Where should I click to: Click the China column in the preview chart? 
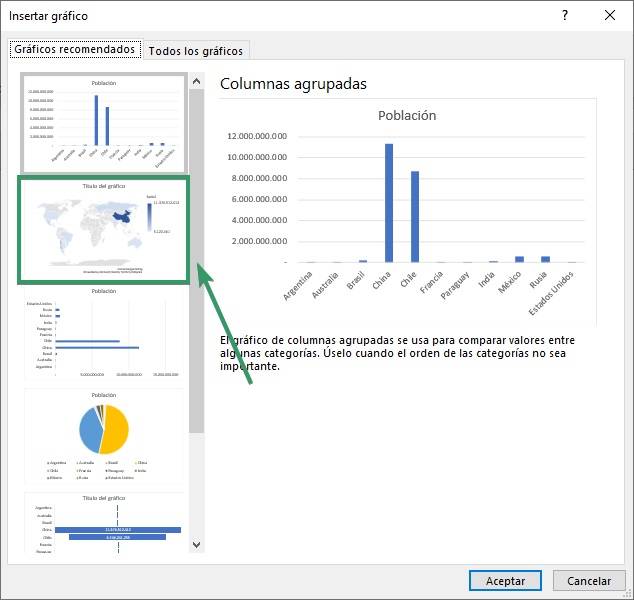[x=389, y=203]
